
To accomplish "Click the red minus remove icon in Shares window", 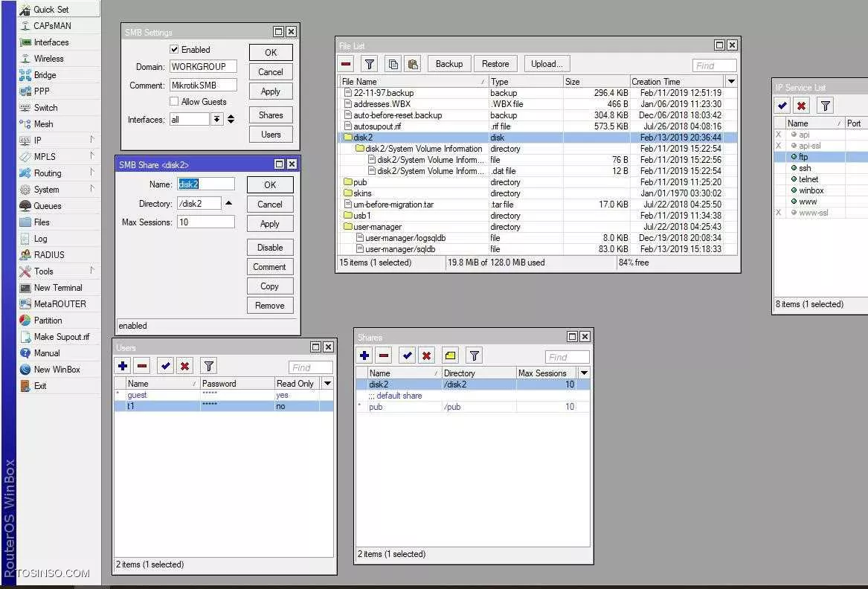I will click(384, 355).
